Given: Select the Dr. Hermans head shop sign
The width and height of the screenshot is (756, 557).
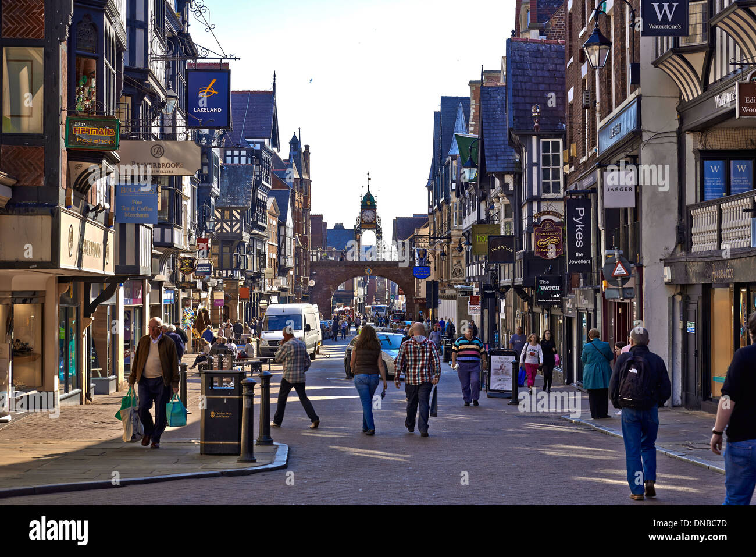Looking at the screenshot, I should [92, 133].
